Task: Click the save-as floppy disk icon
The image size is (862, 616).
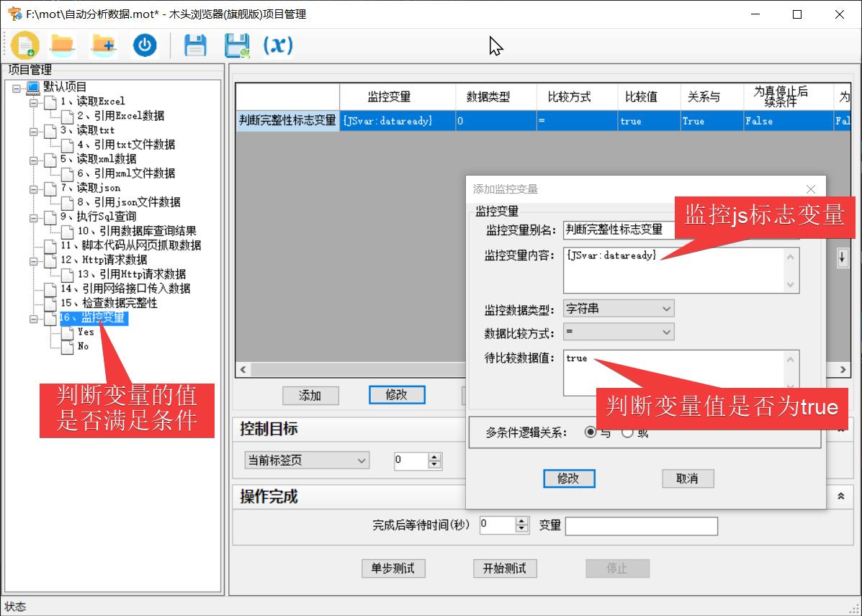Action: pyautogui.click(x=236, y=45)
